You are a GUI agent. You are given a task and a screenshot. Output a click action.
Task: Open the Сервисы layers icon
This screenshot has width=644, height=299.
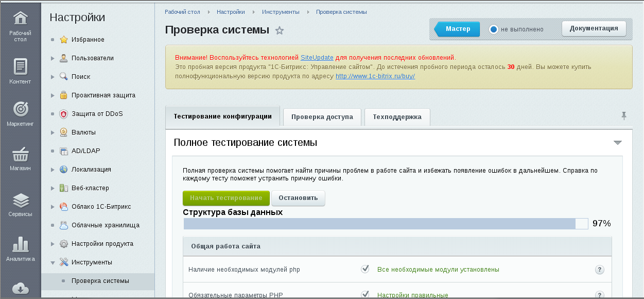20,200
